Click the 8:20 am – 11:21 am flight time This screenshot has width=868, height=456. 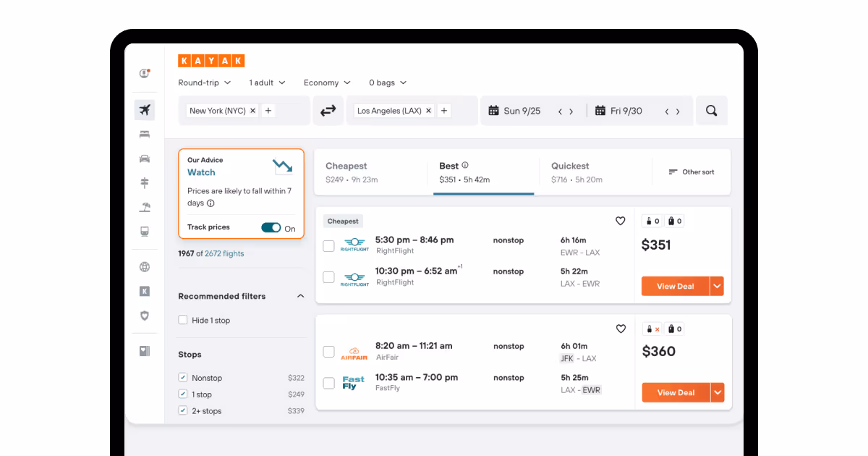coord(414,346)
